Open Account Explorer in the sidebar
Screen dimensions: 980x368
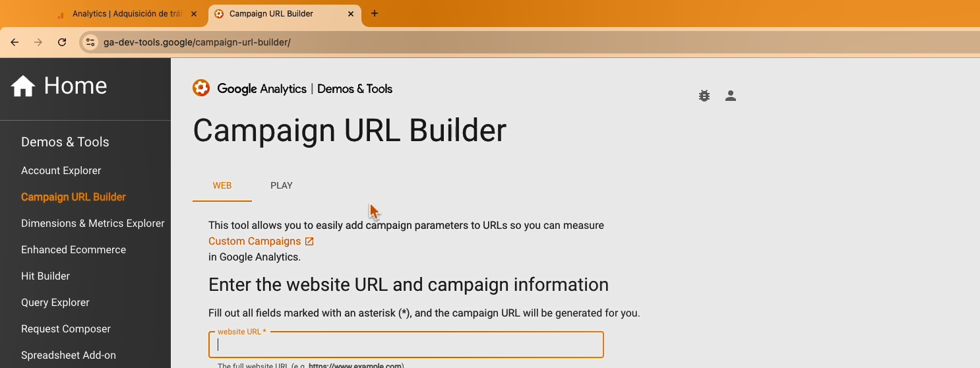point(61,170)
